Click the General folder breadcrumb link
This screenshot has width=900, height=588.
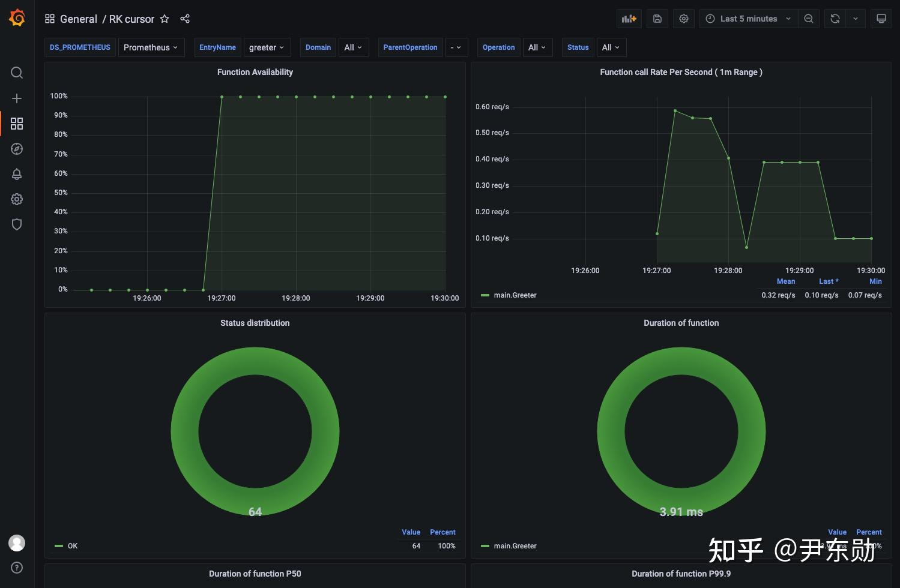pyautogui.click(x=79, y=19)
